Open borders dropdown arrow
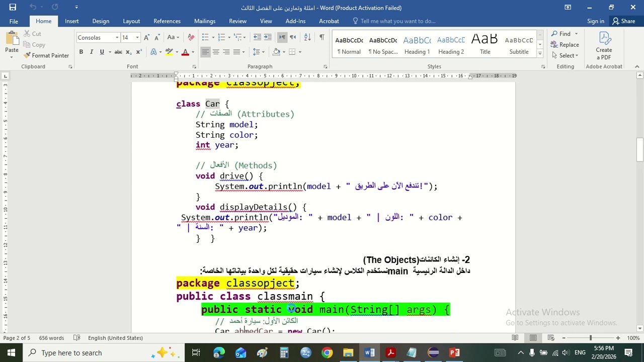This screenshot has height=362, width=644. [299, 52]
